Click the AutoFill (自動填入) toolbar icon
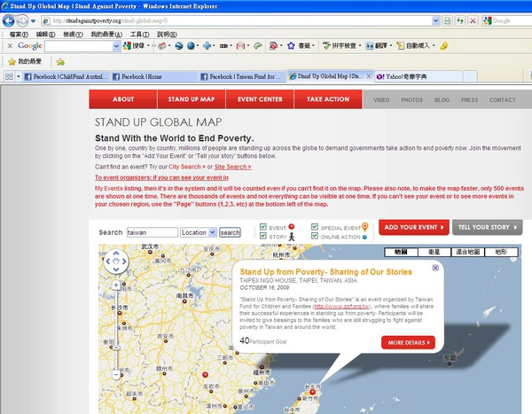Image resolution: width=532 pixels, height=414 pixels. tap(401, 45)
